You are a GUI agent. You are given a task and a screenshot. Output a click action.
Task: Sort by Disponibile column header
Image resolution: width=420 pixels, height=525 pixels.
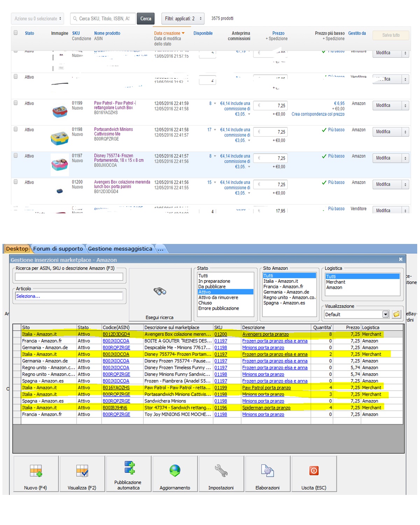[x=203, y=33]
